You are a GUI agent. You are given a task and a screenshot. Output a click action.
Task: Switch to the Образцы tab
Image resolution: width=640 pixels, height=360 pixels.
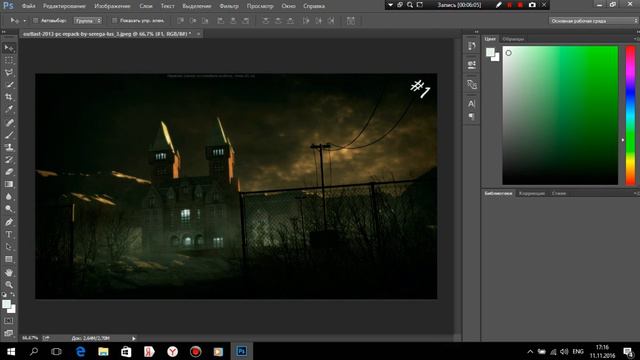513,39
